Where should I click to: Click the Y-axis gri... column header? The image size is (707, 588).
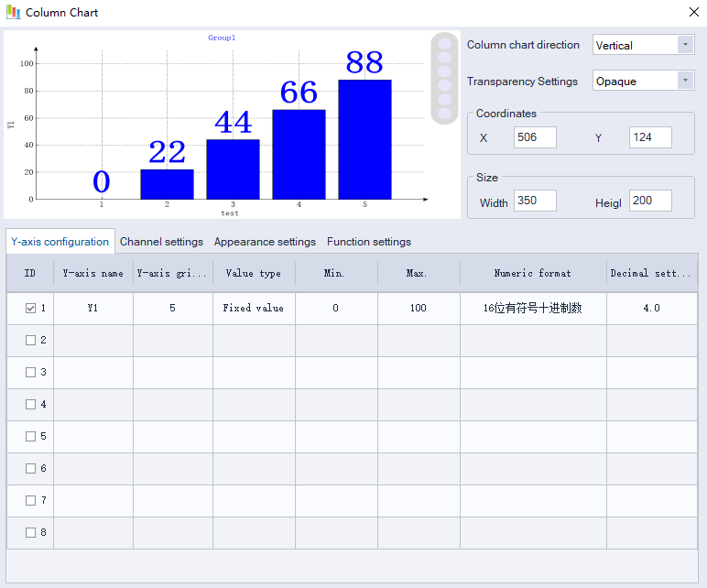[x=173, y=273]
